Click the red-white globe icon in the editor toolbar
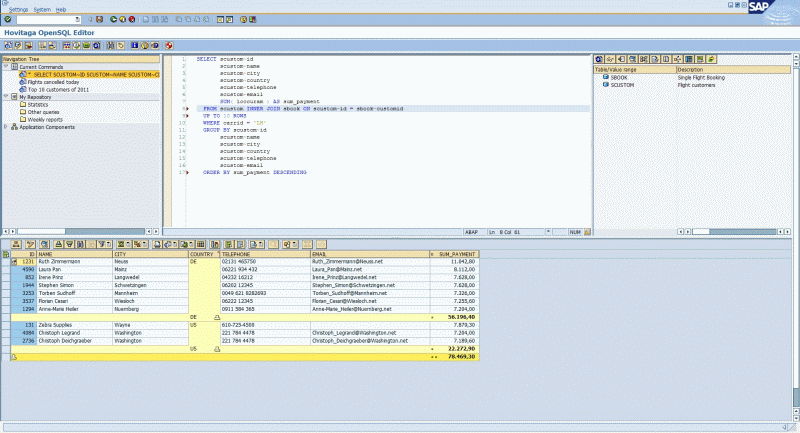Viewport: 800px width, 433px height. pos(169,45)
